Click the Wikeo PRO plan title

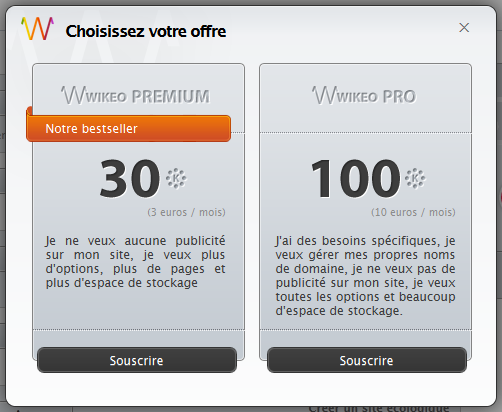coord(364,96)
